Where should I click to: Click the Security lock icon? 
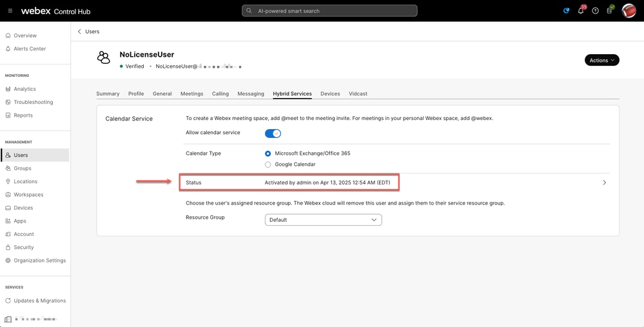click(x=8, y=247)
